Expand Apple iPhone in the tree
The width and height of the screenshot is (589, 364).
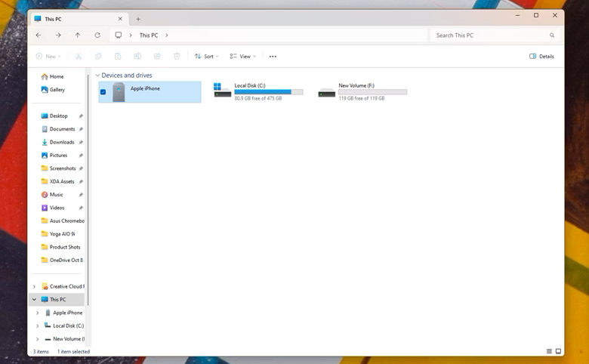coord(37,313)
